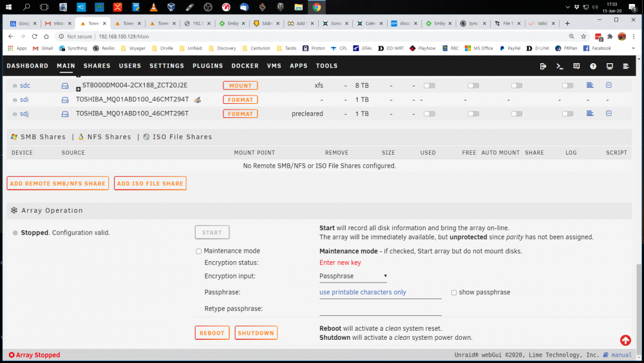Viewport: 644px width, 363px height.
Task: Open OBS Studio from the taskbar
Action: coord(208,7)
